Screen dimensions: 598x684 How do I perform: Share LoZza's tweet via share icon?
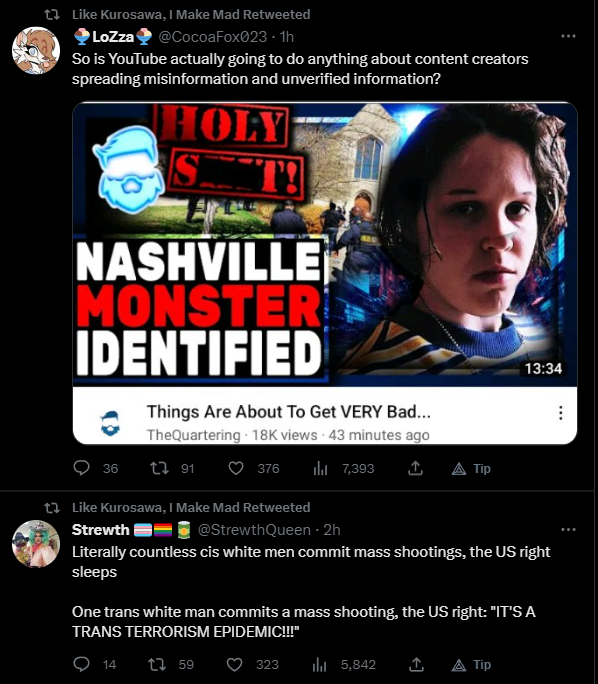[415, 468]
